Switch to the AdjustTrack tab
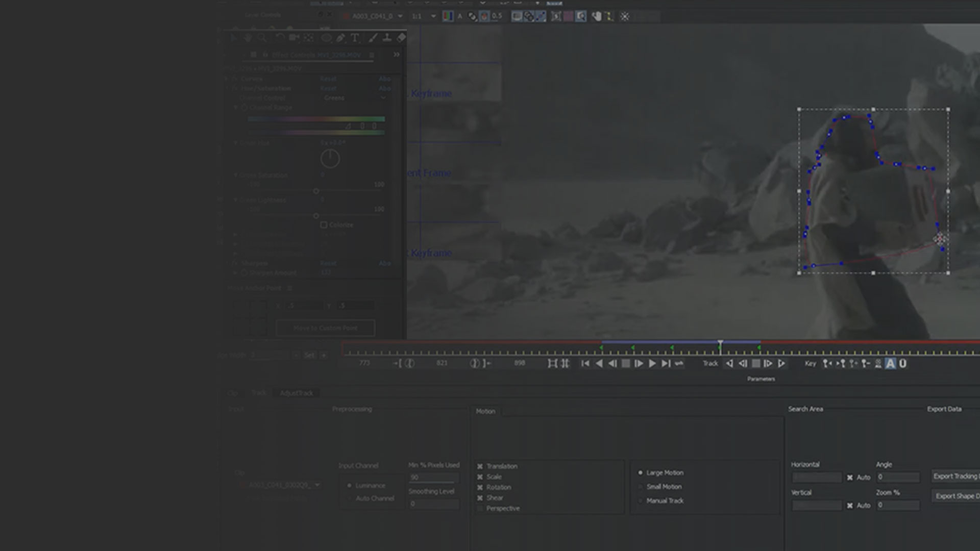 [x=296, y=393]
